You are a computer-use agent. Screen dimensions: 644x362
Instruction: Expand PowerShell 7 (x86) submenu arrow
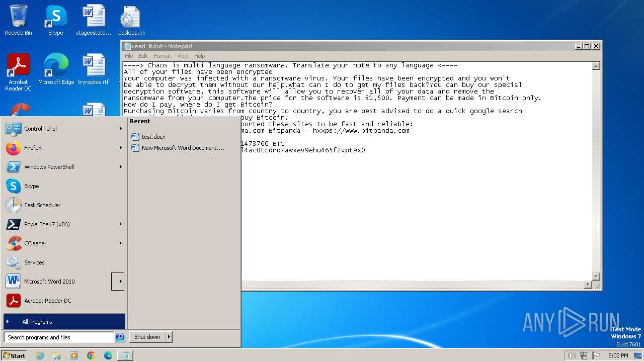[120, 224]
